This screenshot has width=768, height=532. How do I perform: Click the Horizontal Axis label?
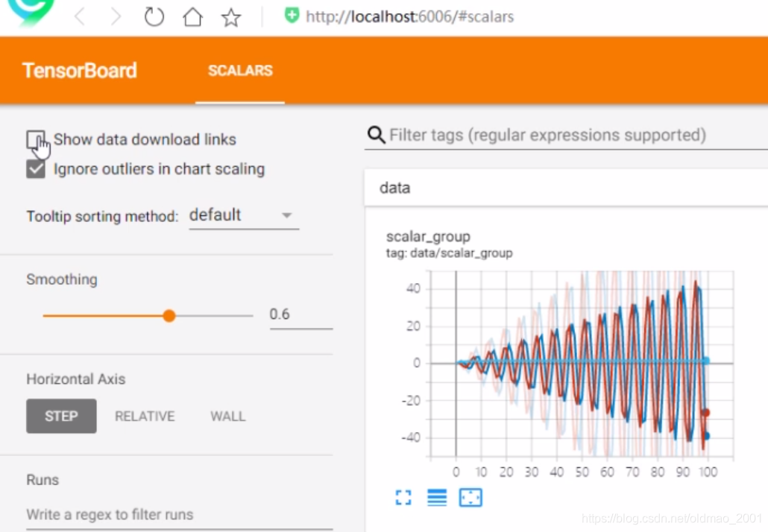coord(76,379)
